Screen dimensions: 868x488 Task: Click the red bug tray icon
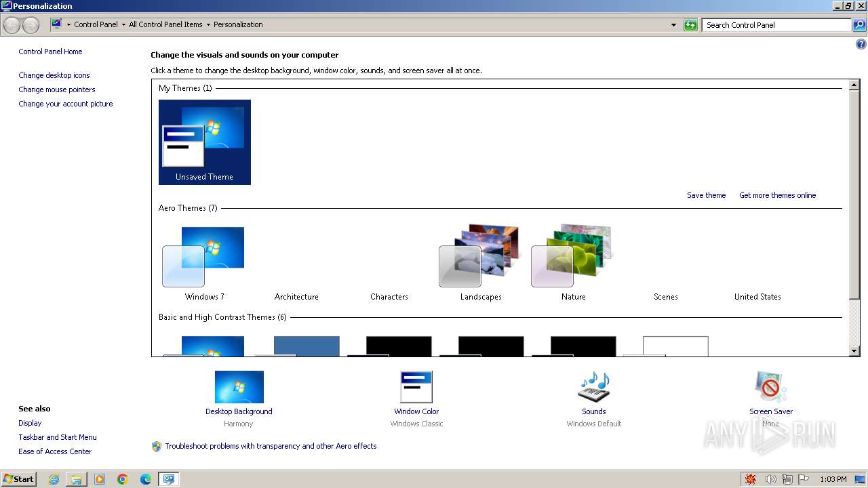pyautogui.click(x=751, y=479)
